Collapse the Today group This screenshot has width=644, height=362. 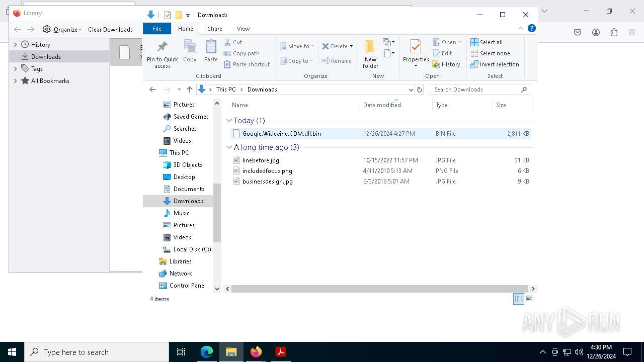click(229, 121)
